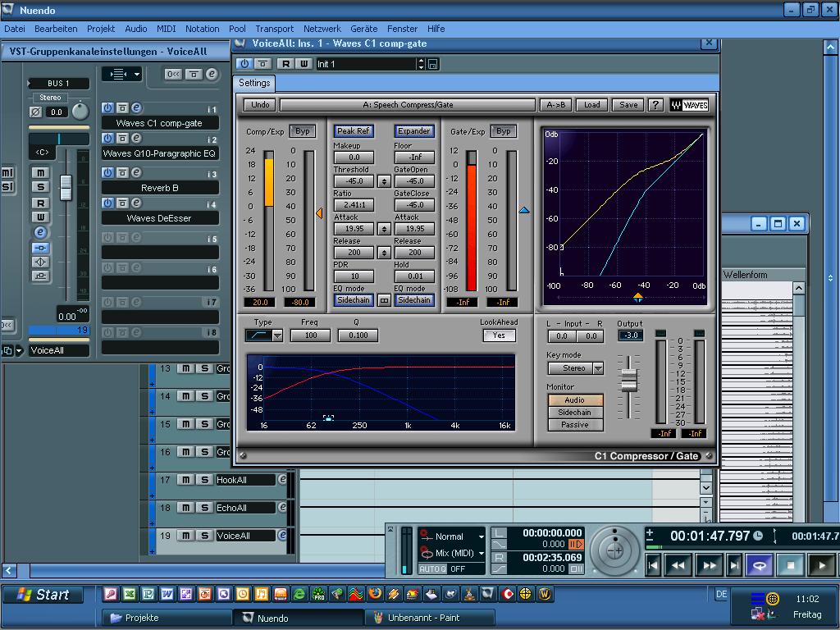Open channel editor for EchoAll track 18
Image resolution: width=840 pixels, height=630 pixels.
282,508
